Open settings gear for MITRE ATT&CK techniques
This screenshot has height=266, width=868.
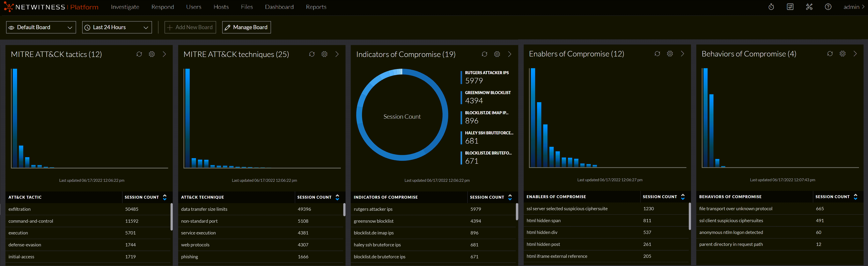click(x=325, y=54)
